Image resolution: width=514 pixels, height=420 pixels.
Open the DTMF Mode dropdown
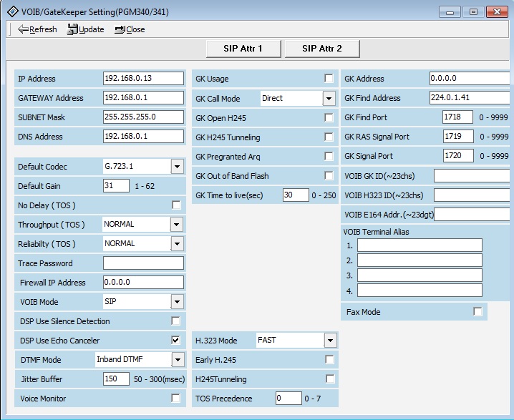click(177, 360)
